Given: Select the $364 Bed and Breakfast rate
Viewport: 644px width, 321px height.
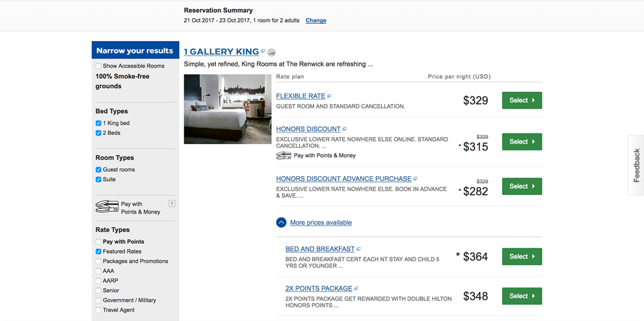Looking at the screenshot, I should tap(522, 257).
